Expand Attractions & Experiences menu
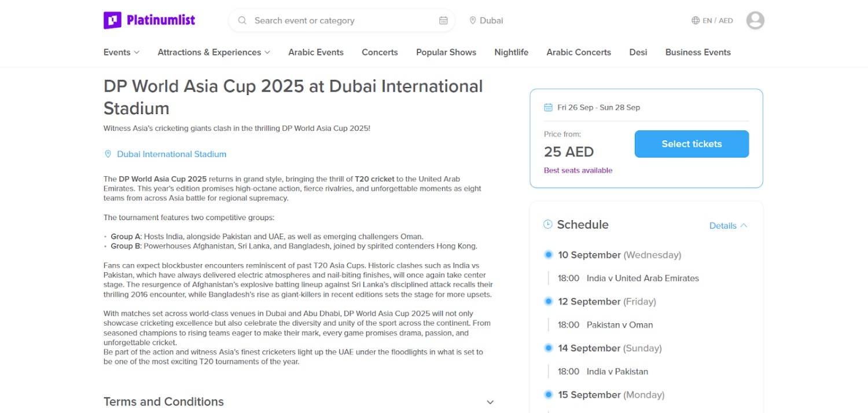This screenshot has height=413, width=868. pyautogui.click(x=213, y=52)
